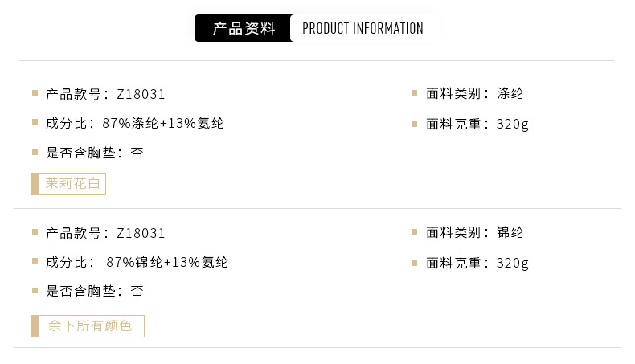Click the bullet beside 87%锦纶 composition row
This screenshot has height=364, width=635.
coord(35,262)
